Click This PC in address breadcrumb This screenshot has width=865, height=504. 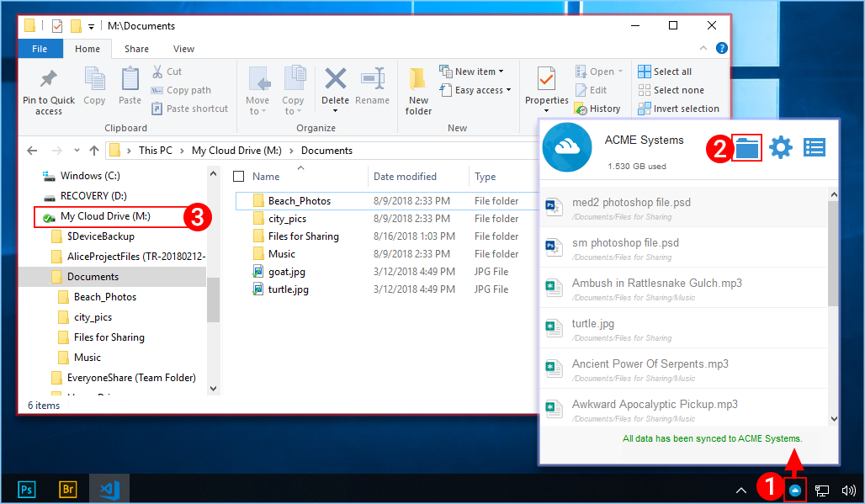pyautogui.click(x=155, y=151)
